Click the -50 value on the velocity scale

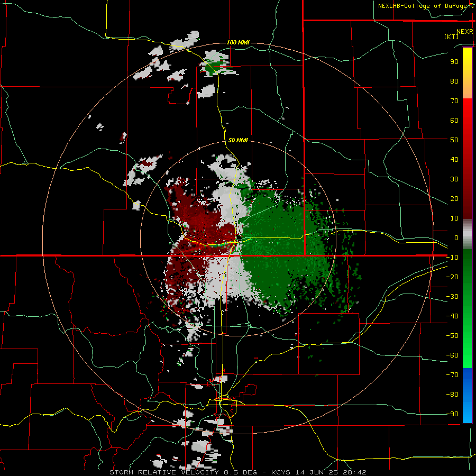[x=452, y=336]
